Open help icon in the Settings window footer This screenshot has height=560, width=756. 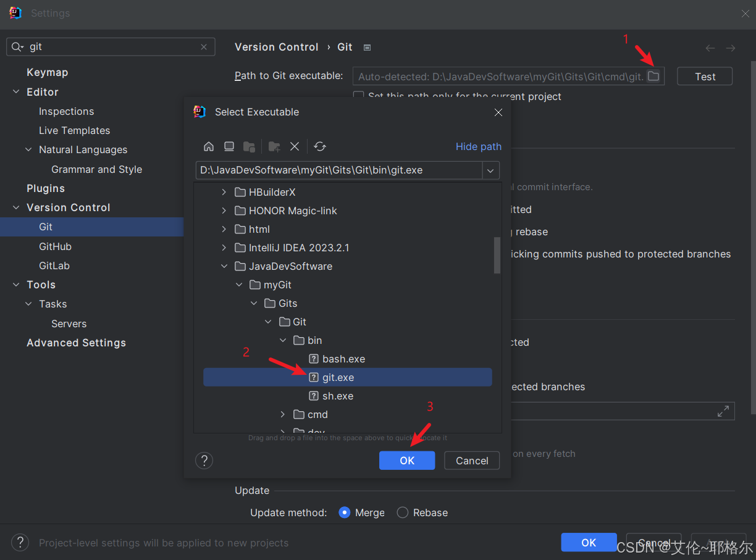point(20,543)
